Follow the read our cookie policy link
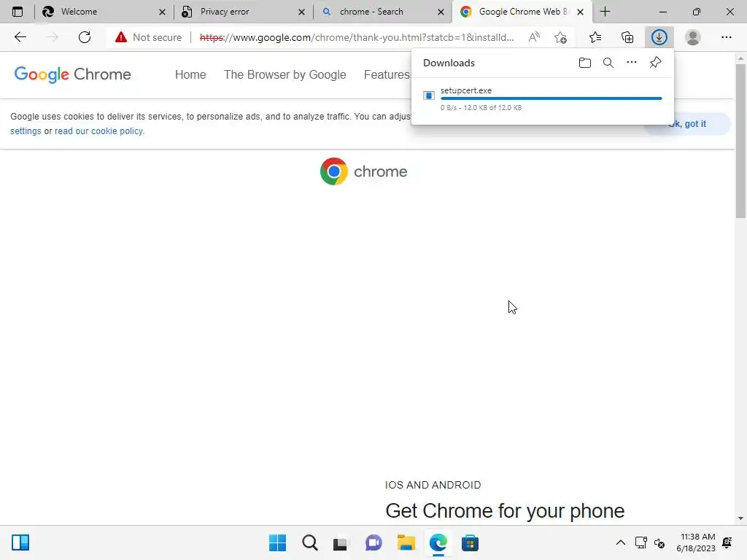The width and height of the screenshot is (747, 560). click(99, 131)
